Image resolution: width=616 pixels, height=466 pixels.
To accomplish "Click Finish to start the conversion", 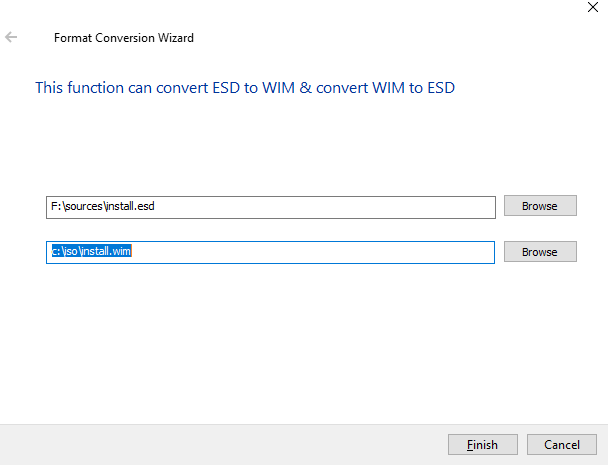I will (x=482, y=444).
